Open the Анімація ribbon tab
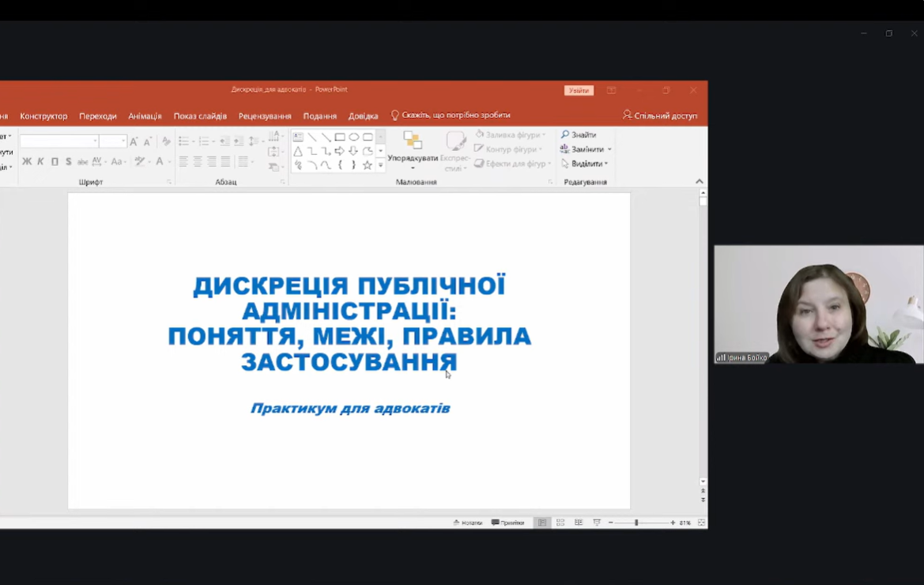924x585 pixels. (x=145, y=116)
